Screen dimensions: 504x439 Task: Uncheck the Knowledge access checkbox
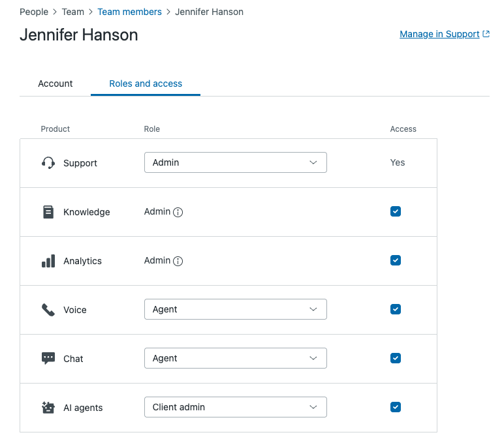[x=396, y=211]
